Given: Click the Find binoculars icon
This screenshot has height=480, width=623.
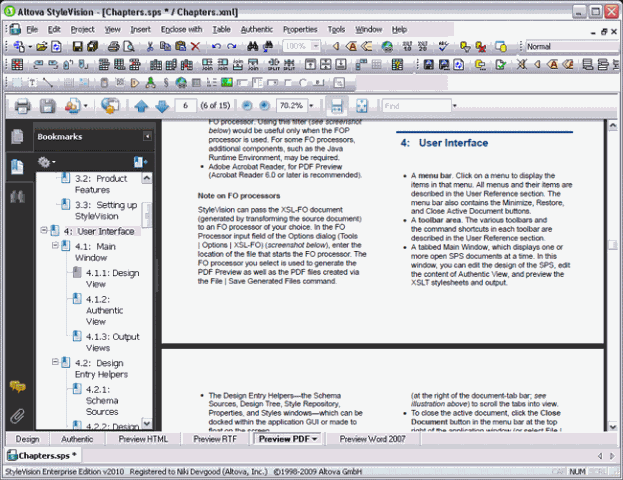Looking at the screenshot, I should (253, 46).
